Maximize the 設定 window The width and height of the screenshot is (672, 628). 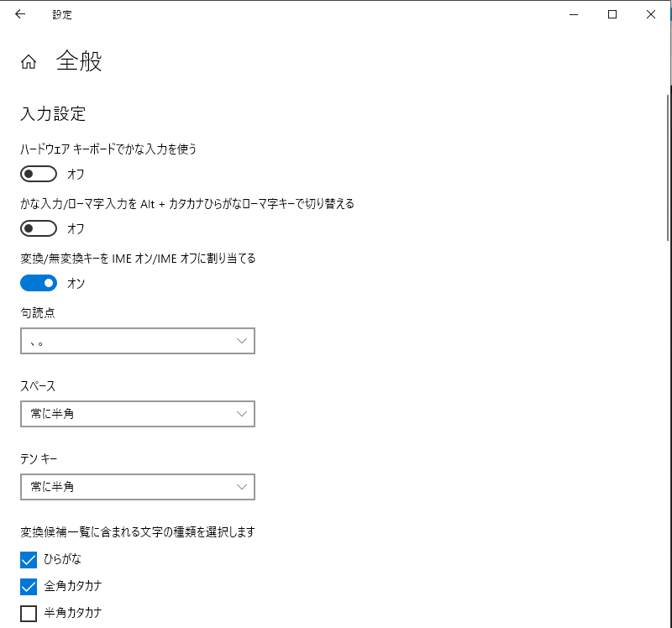click(x=612, y=14)
